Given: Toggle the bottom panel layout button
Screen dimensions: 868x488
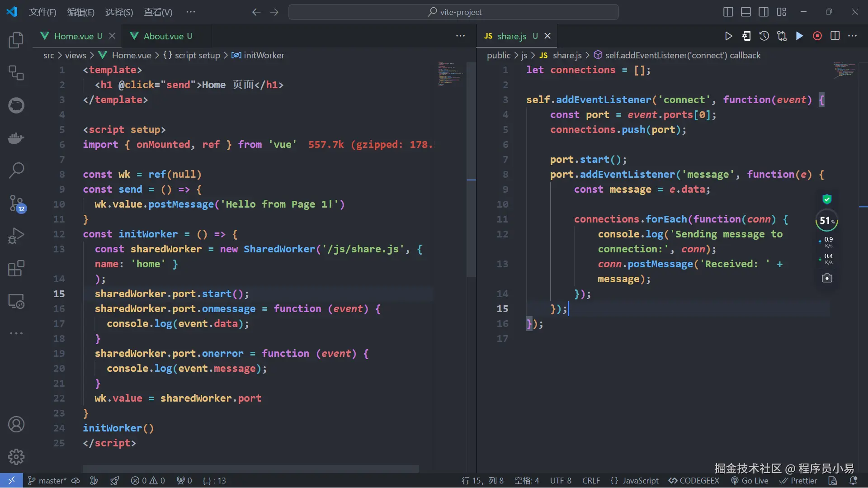Looking at the screenshot, I should tap(746, 12).
